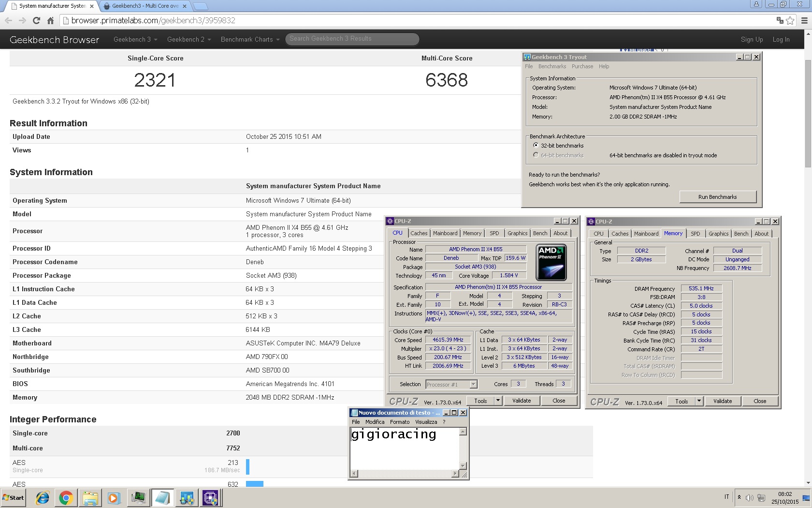The height and width of the screenshot is (508, 812).
Task: Click Notepad's vertical scrollbar down arrow
Action: pyautogui.click(x=463, y=465)
